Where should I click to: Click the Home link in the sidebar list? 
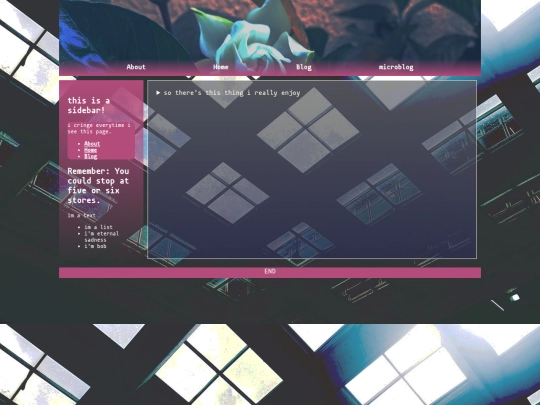pyautogui.click(x=91, y=150)
